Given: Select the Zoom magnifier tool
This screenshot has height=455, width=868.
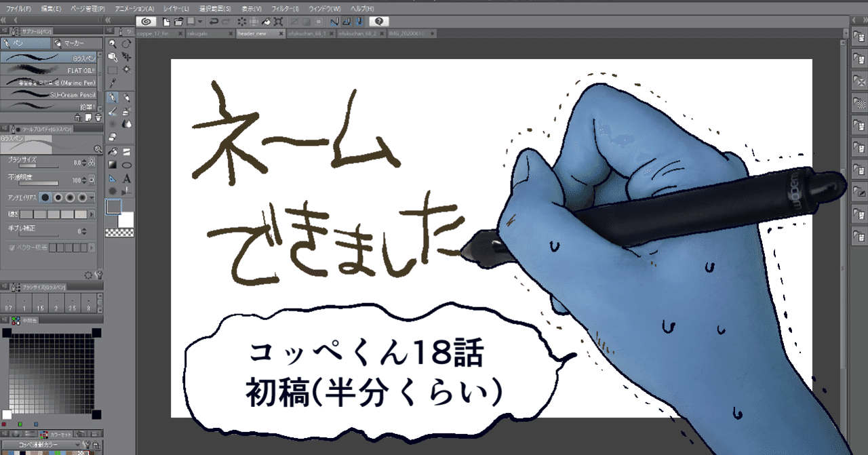Looking at the screenshot, I should tap(113, 43).
